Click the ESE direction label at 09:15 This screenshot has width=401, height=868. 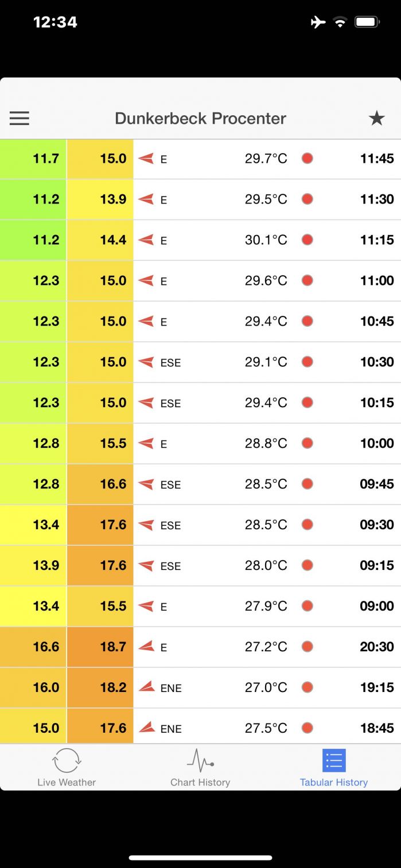tap(170, 566)
